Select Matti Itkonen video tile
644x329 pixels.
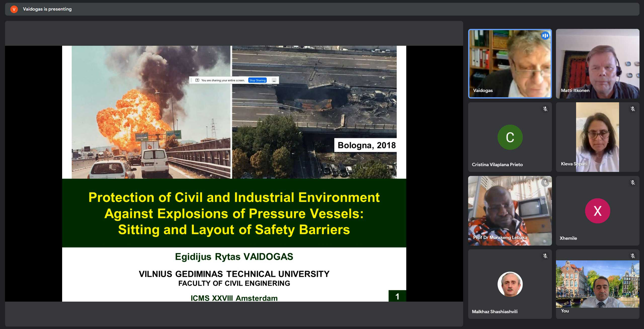[x=597, y=64]
